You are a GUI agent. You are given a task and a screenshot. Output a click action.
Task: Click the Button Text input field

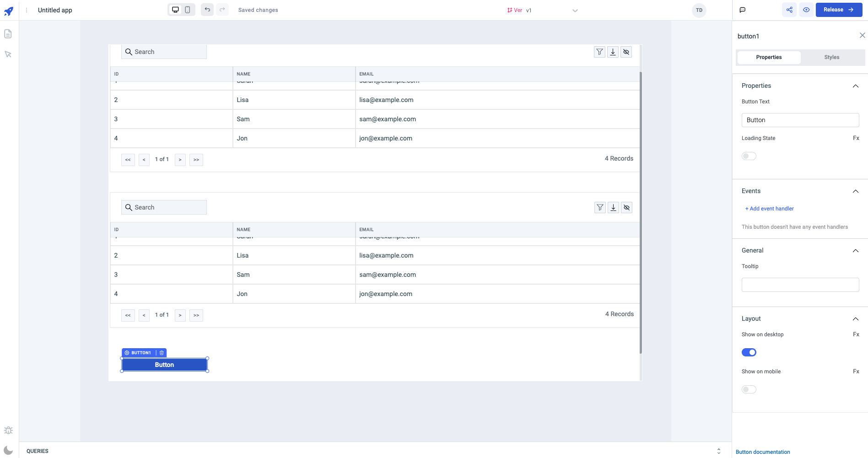pyautogui.click(x=800, y=120)
